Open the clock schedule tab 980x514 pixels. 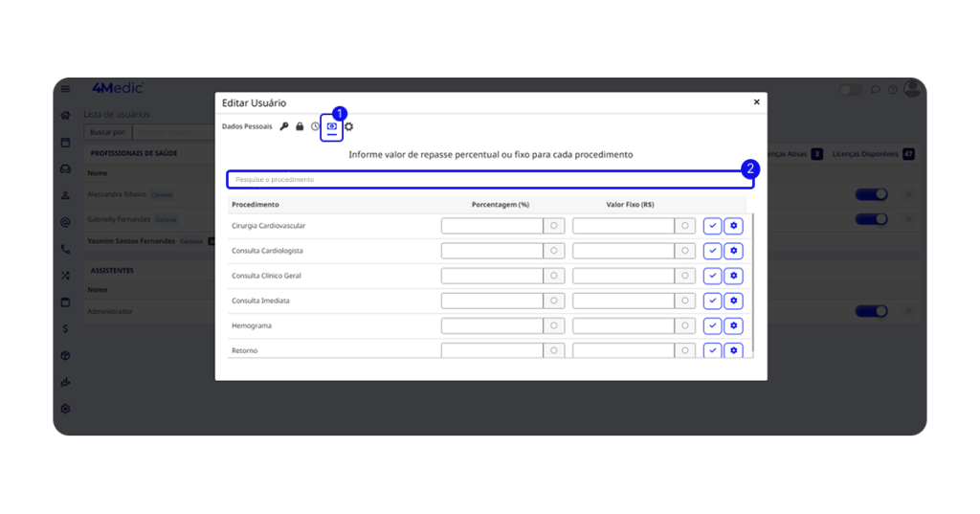(x=315, y=126)
